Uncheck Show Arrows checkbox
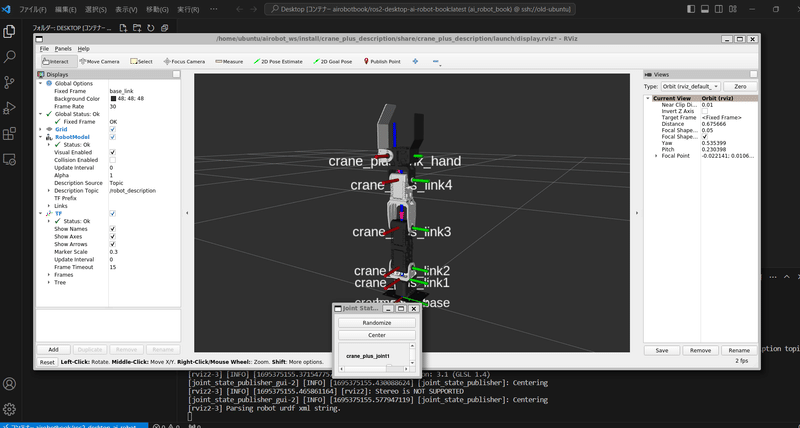This screenshot has width=800, height=428. pos(112,244)
